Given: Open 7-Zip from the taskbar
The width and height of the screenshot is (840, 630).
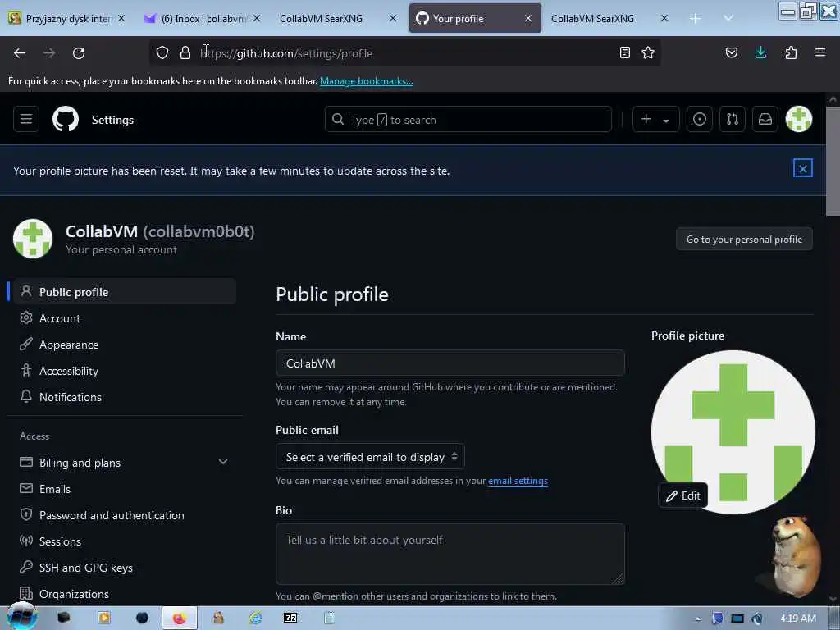Looking at the screenshot, I should [290, 619].
